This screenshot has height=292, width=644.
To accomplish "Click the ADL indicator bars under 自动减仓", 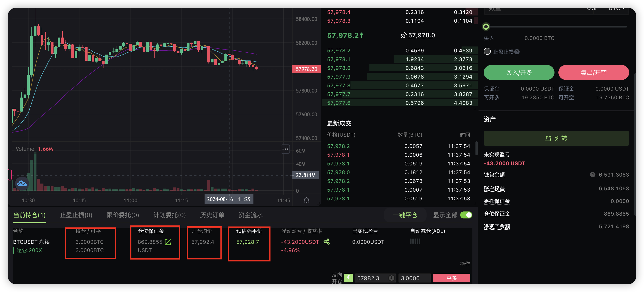I will pos(415,241).
